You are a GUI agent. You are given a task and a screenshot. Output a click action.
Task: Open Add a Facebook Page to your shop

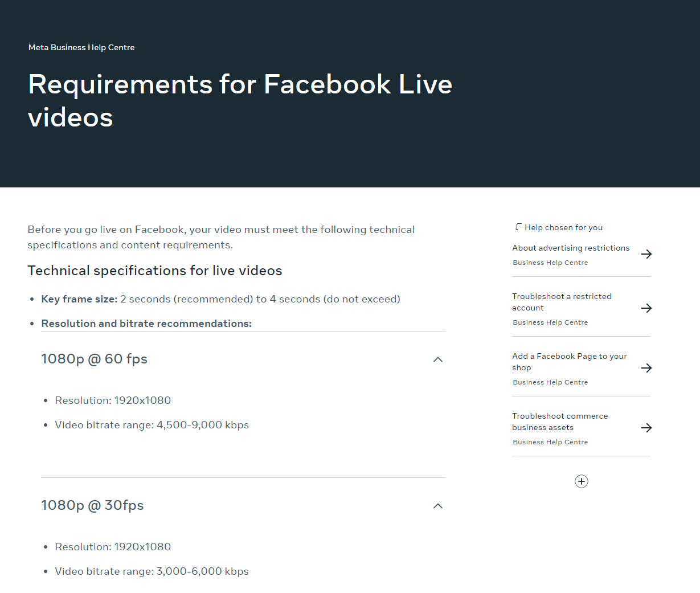(x=570, y=362)
